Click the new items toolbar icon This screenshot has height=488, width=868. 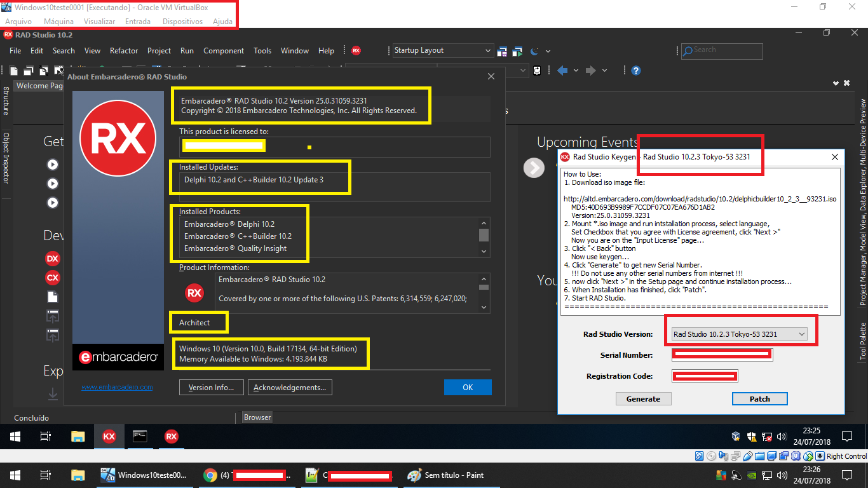tap(14, 71)
